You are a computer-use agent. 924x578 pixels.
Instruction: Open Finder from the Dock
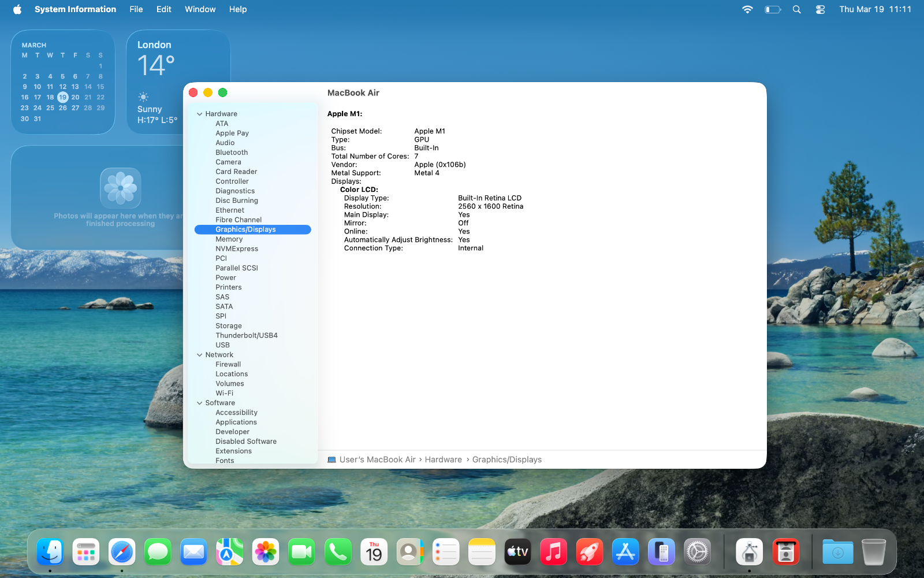(50, 553)
